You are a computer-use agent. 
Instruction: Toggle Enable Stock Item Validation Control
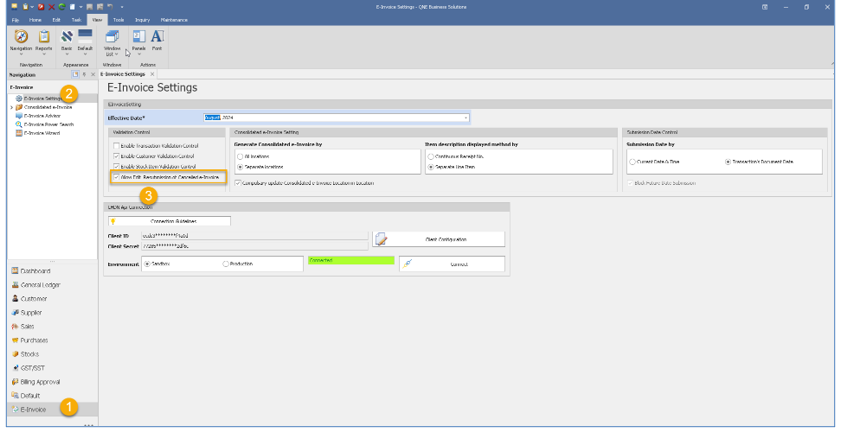[116, 167]
